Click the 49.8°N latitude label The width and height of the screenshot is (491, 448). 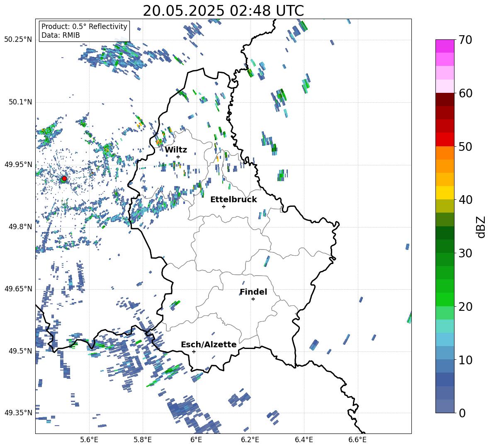coord(20,227)
